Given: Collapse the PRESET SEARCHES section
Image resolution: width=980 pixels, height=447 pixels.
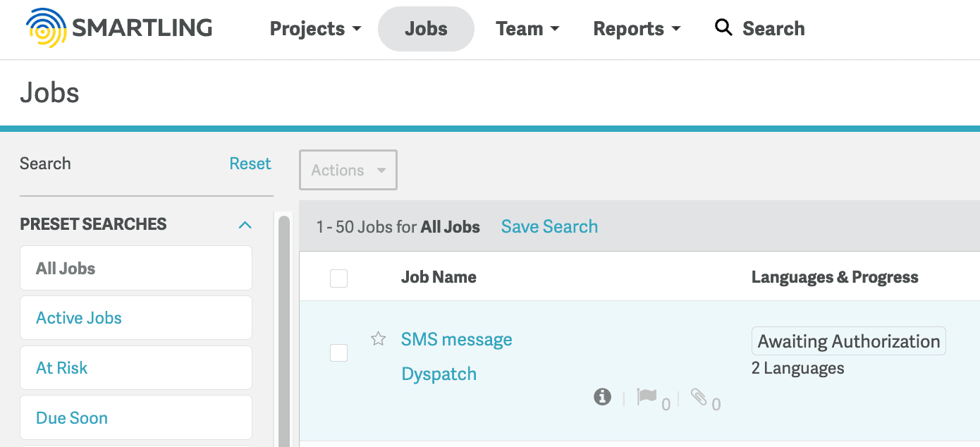Looking at the screenshot, I should pos(245,224).
